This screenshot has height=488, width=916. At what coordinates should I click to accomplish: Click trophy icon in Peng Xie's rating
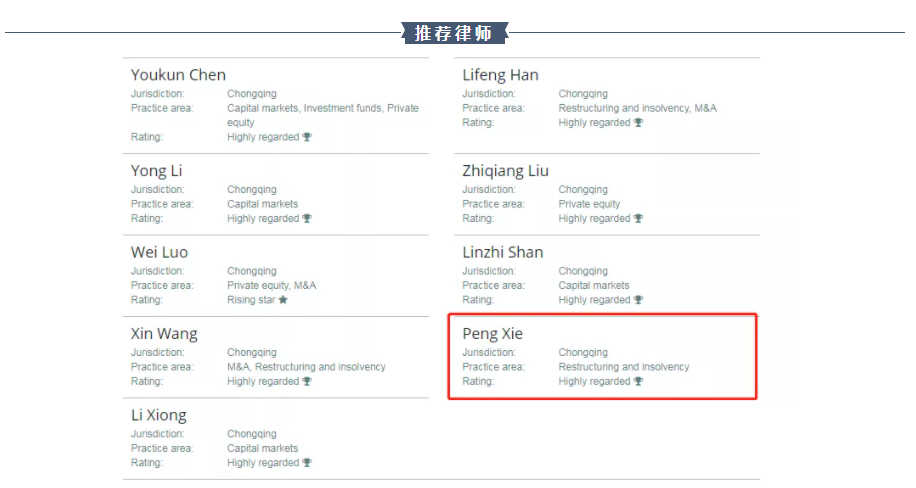pyautogui.click(x=638, y=381)
